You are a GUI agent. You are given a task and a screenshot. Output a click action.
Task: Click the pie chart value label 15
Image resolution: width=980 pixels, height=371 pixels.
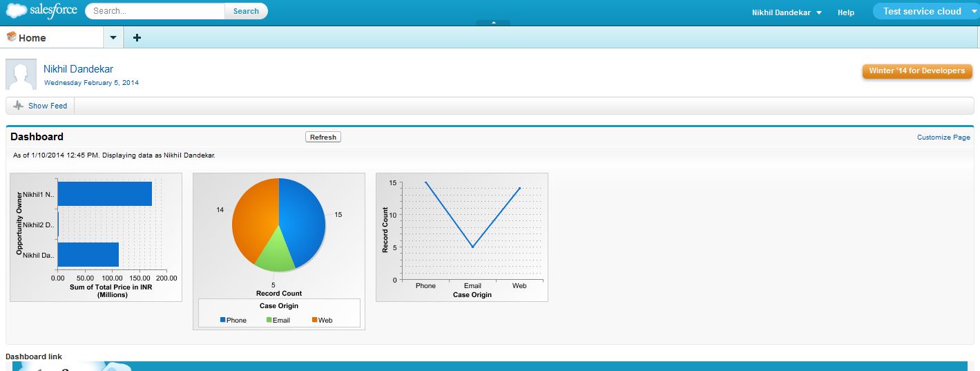[338, 215]
